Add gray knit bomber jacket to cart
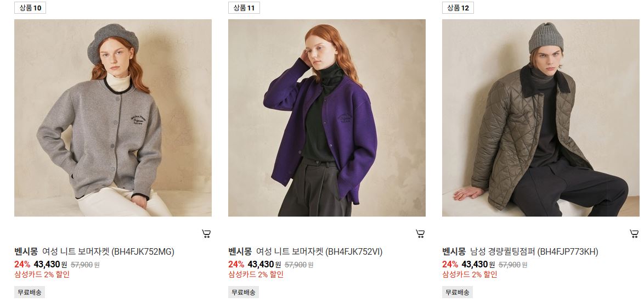This screenshot has height=308, width=644. [207, 234]
